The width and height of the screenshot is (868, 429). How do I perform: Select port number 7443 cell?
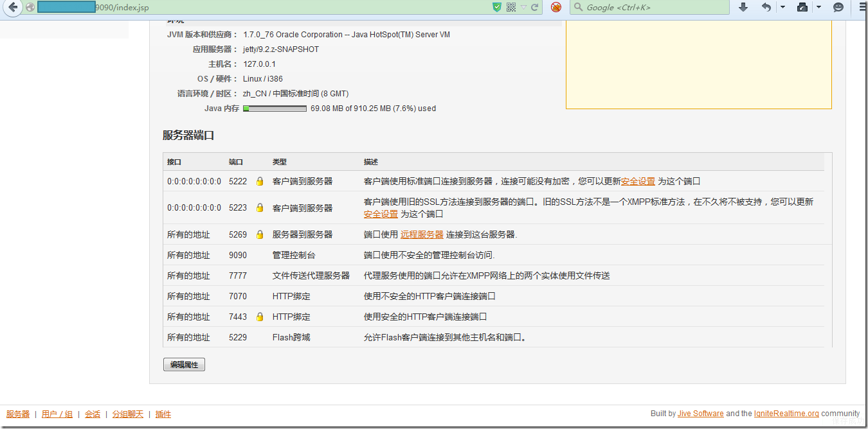(x=238, y=317)
